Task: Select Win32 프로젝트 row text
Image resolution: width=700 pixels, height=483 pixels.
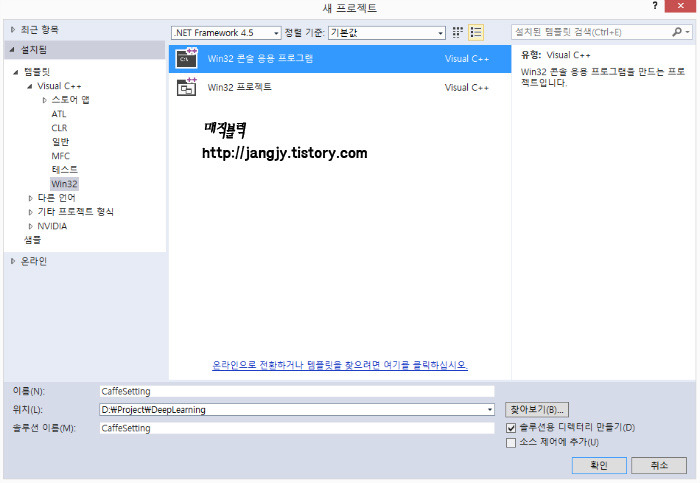Action: (239, 87)
